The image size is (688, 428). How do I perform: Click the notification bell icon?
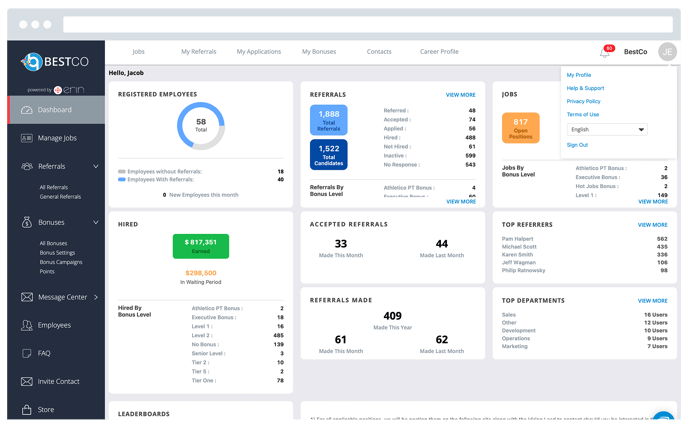click(x=604, y=52)
